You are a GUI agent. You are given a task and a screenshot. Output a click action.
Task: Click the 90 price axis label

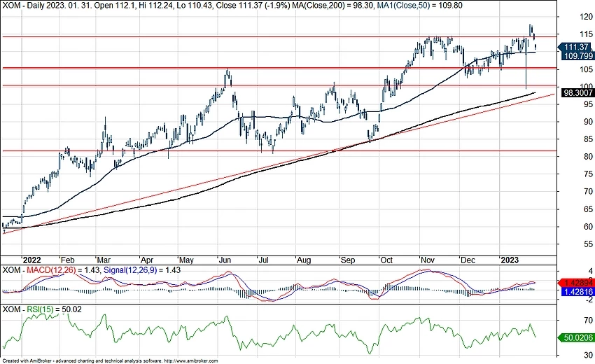[588, 122]
